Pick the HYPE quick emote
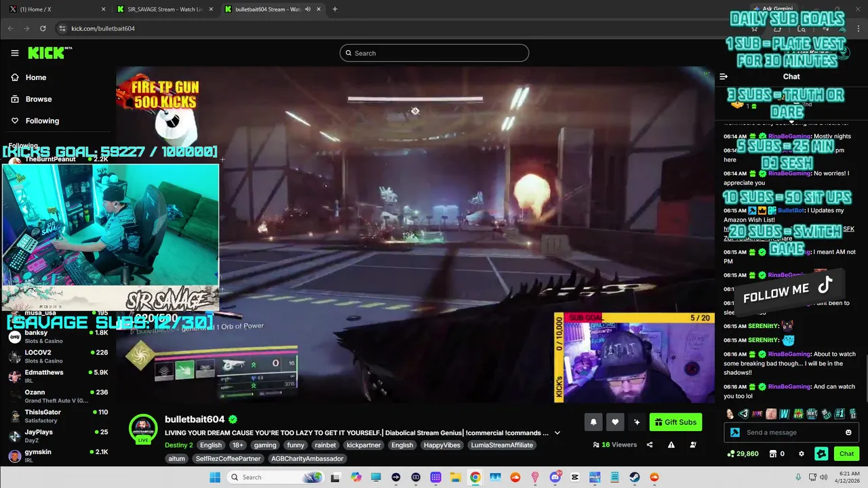Viewport: 868px width, 488px height. [757, 413]
